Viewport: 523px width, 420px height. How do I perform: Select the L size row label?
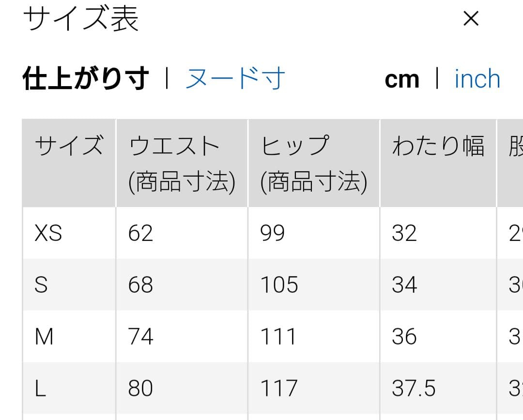point(40,388)
